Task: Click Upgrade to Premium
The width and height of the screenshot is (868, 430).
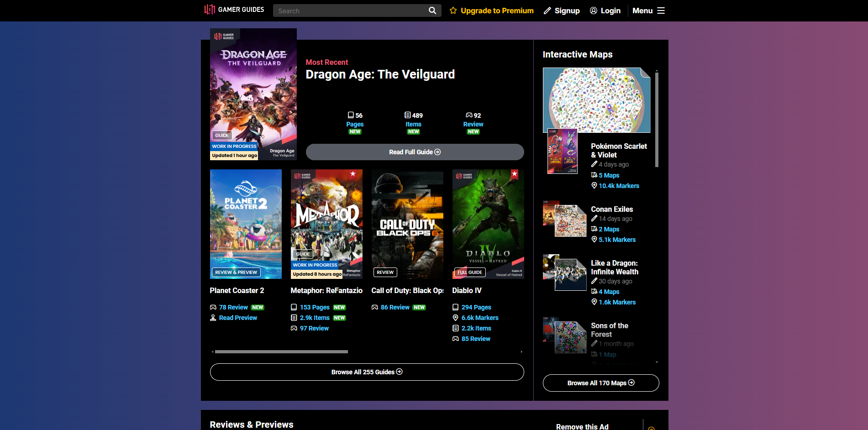Action: click(491, 10)
